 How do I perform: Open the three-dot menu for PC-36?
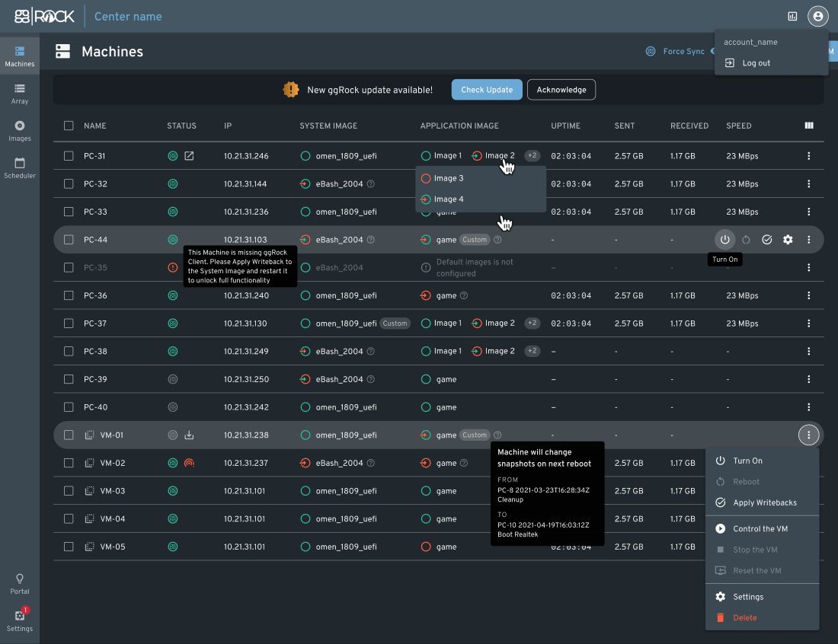coord(808,295)
